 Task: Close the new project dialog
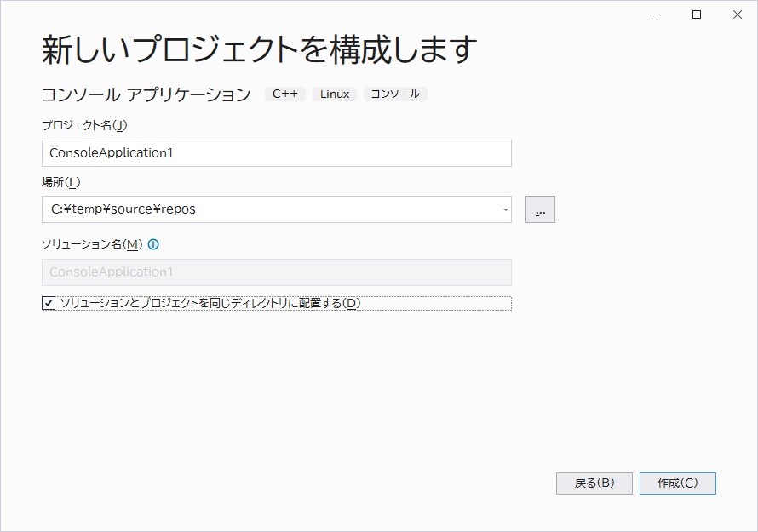[738, 14]
